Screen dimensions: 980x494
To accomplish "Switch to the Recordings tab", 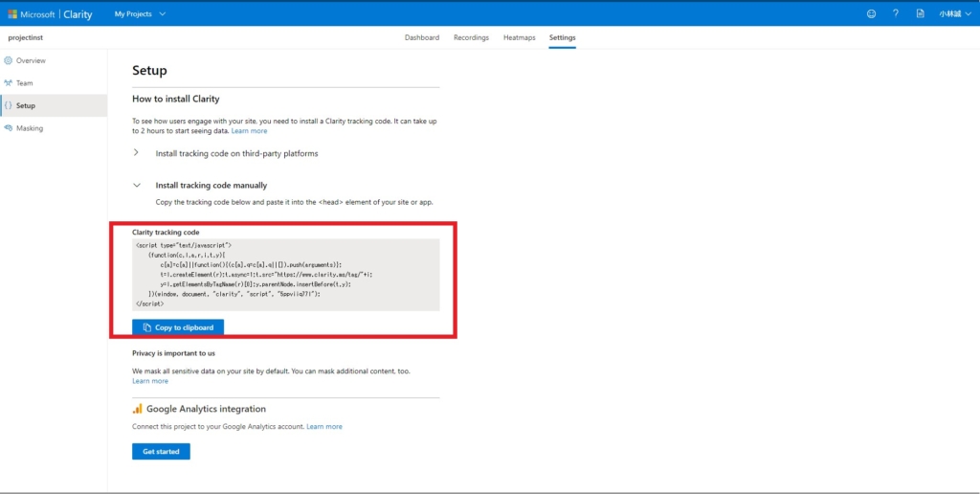I will pyautogui.click(x=471, y=37).
